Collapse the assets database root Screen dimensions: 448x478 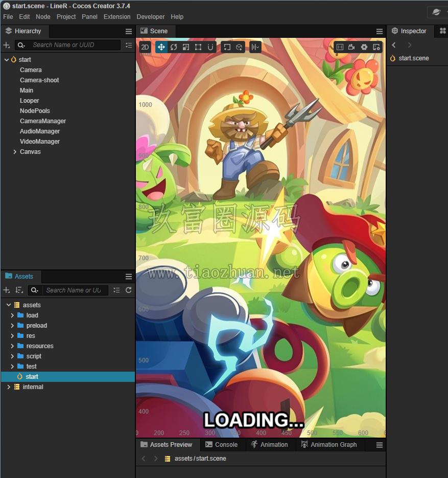[9, 305]
